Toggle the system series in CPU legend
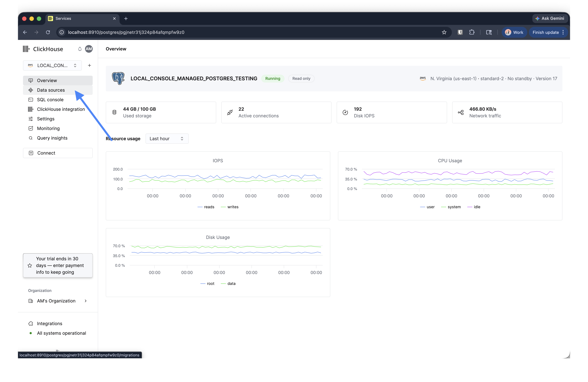 point(451,207)
